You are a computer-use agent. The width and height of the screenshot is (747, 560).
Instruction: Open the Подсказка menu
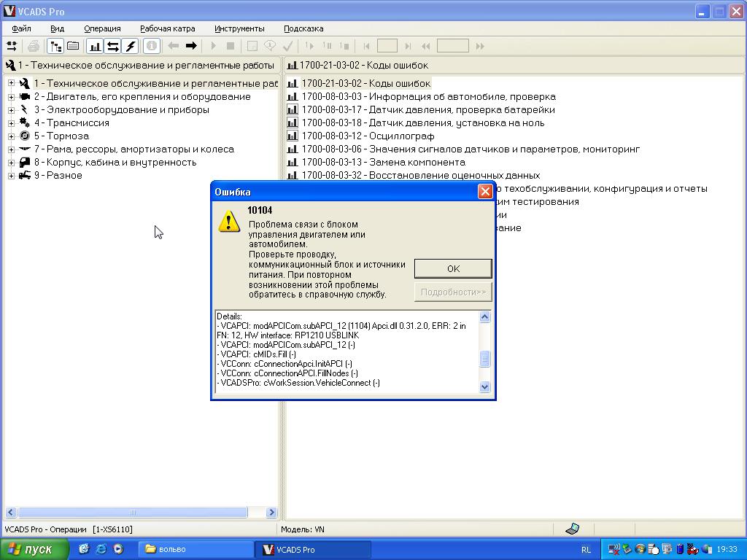pos(303,28)
